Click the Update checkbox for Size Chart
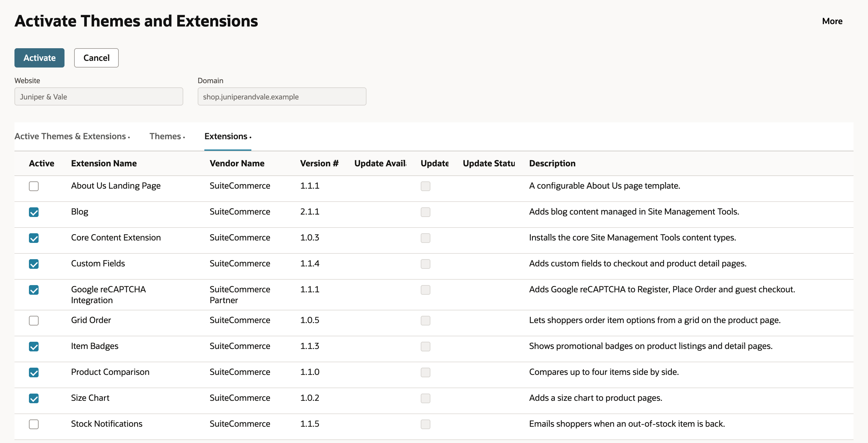The height and width of the screenshot is (443, 868). point(426,398)
